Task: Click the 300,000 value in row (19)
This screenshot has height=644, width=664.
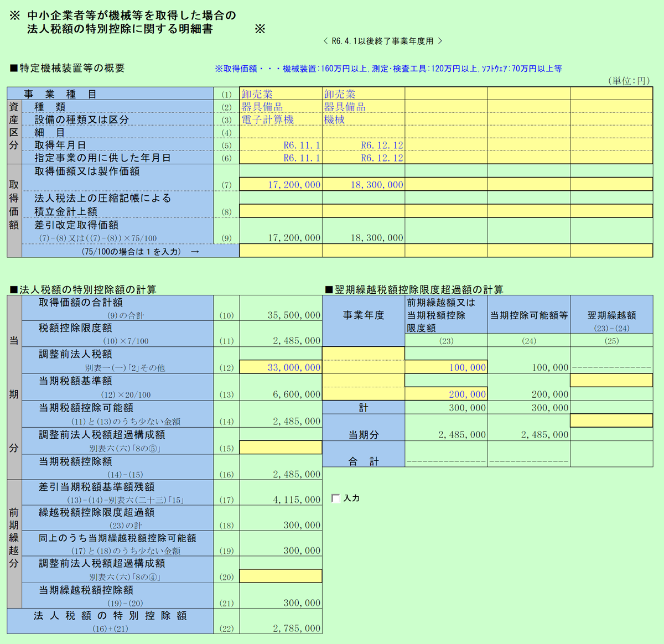Action: [x=302, y=550]
